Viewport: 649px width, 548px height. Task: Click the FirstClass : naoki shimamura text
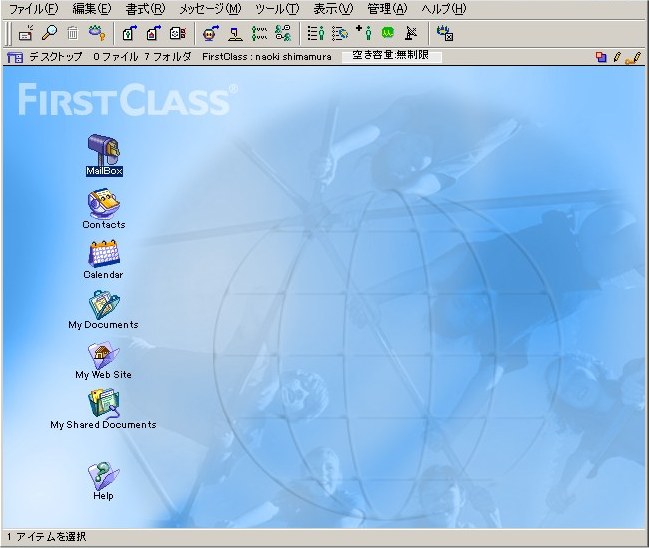(267, 57)
